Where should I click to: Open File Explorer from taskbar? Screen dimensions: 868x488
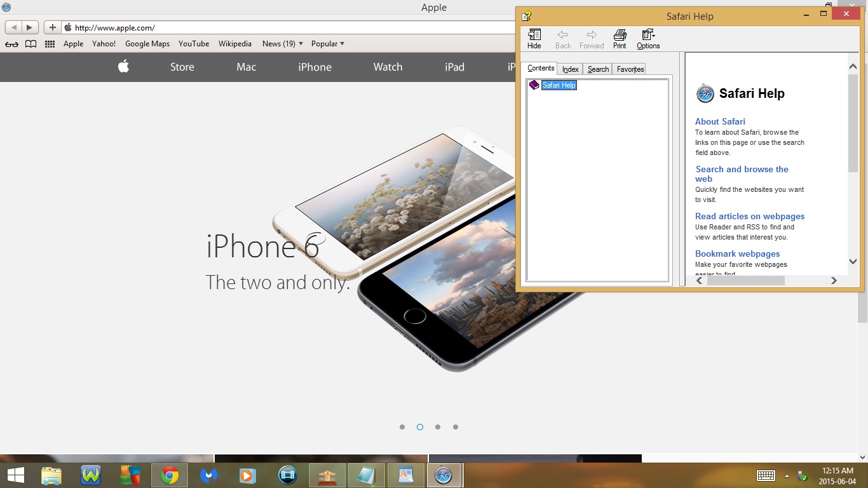click(51, 475)
